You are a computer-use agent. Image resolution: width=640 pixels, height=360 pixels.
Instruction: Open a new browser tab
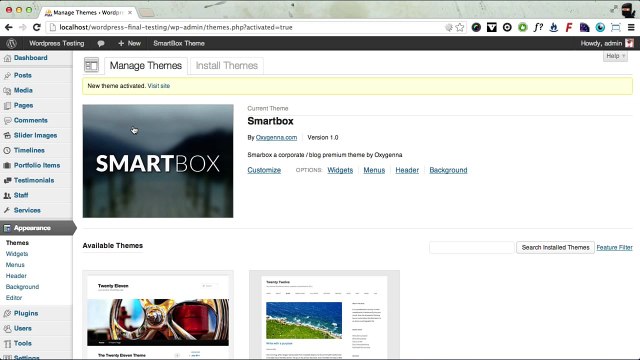pos(146,13)
